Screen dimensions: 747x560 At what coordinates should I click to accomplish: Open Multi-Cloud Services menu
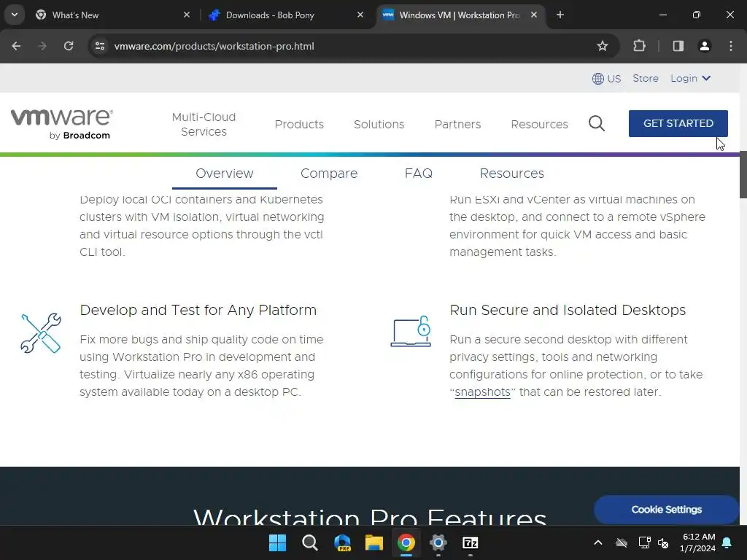(204, 124)
